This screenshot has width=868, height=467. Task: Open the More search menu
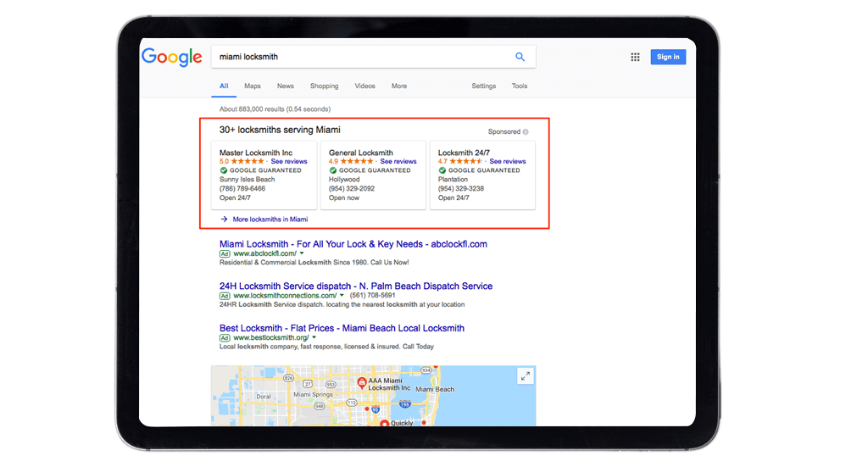click(x=399, y=86)
